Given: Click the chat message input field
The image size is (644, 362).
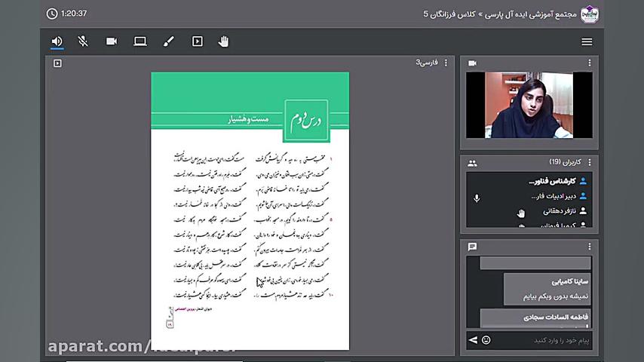Looking at the screenshot, I should click(542, 340).
